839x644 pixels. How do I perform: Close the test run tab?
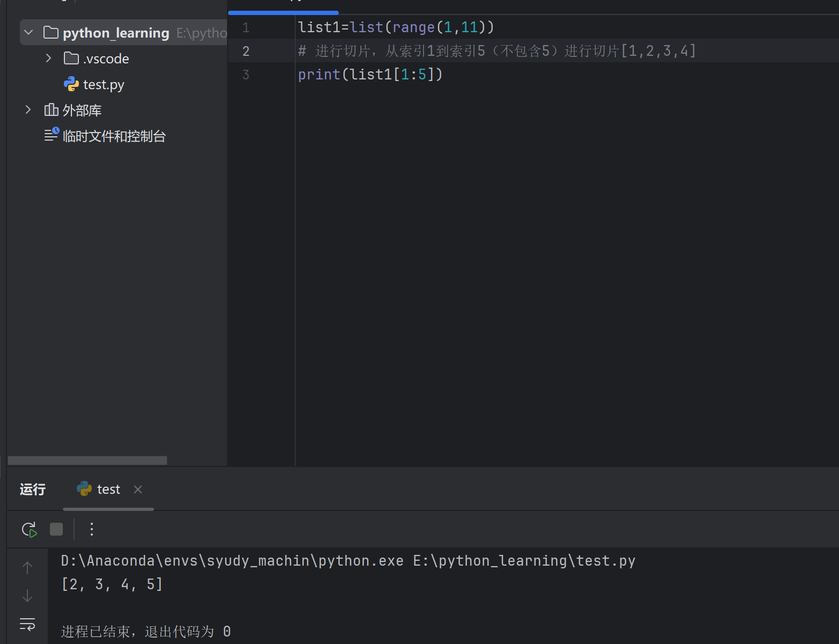tap(138, 489)
